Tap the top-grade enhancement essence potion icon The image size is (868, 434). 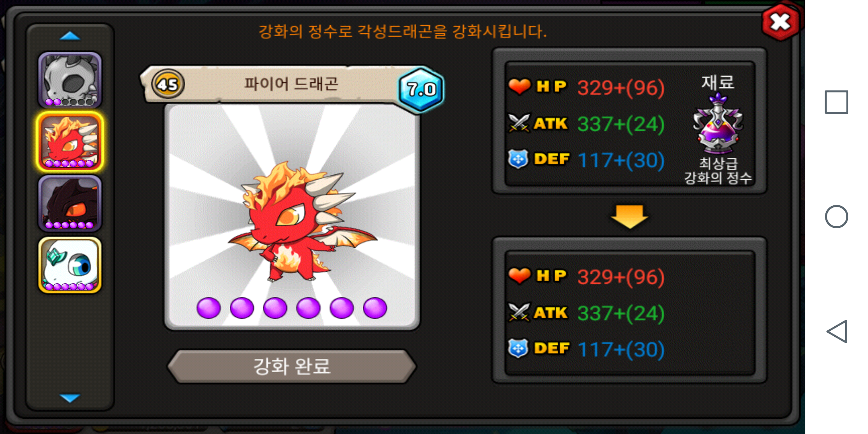coord(718,124)
